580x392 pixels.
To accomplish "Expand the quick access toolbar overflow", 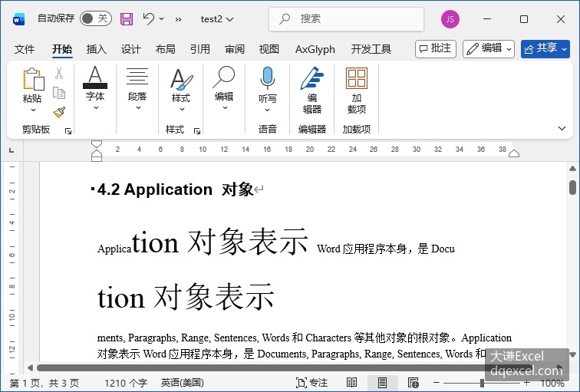I will pos(178,19).
